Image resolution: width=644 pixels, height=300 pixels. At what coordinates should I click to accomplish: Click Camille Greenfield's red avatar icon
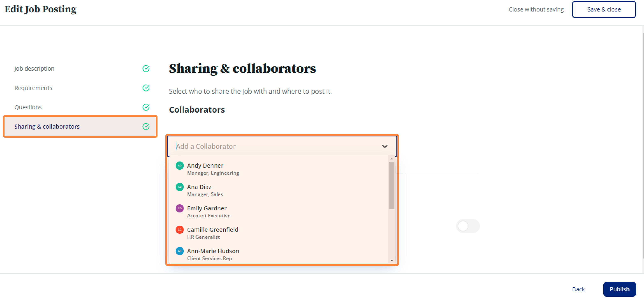coord(180,230)
